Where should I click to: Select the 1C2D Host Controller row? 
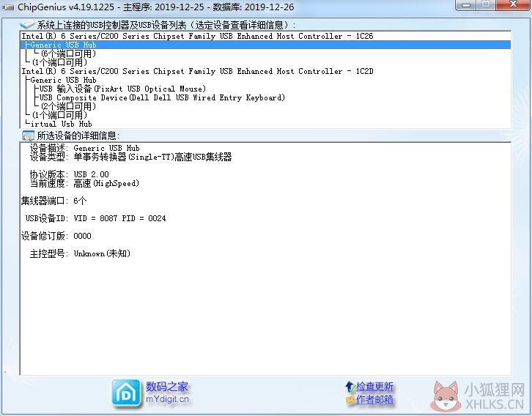click(x=266, y=71)
